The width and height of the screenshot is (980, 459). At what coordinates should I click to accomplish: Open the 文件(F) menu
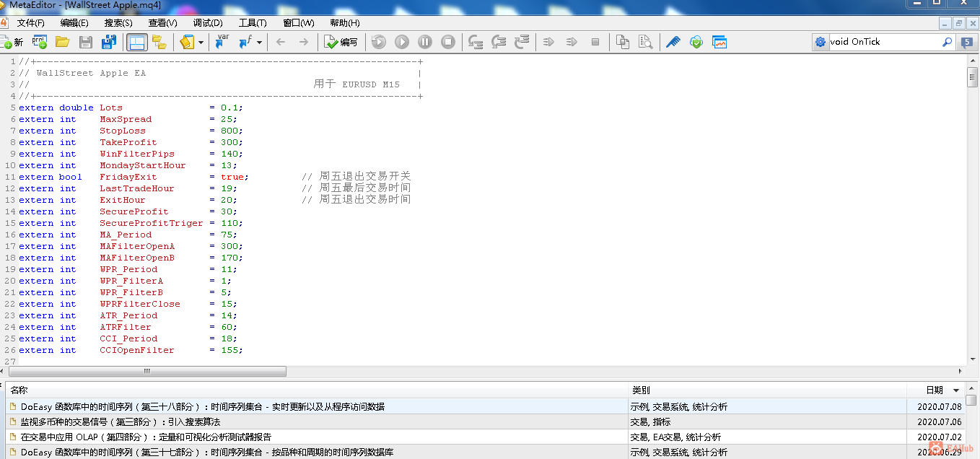point(30,23)
